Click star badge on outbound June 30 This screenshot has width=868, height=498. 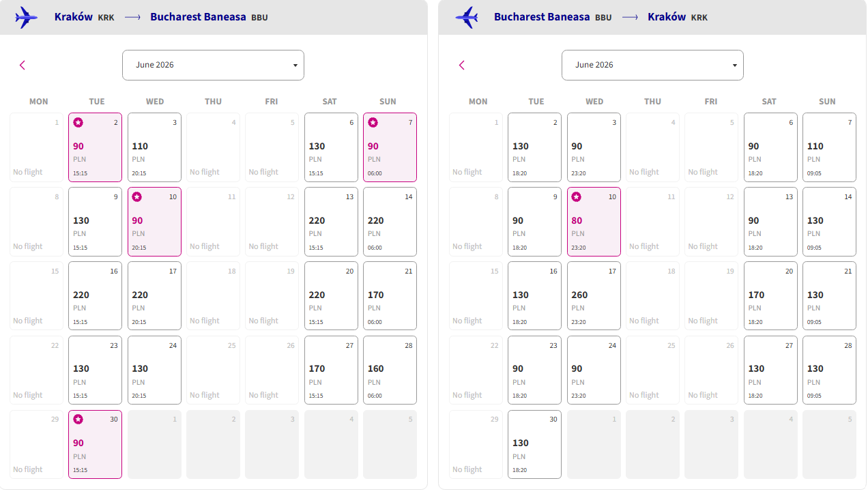(78, 420)
